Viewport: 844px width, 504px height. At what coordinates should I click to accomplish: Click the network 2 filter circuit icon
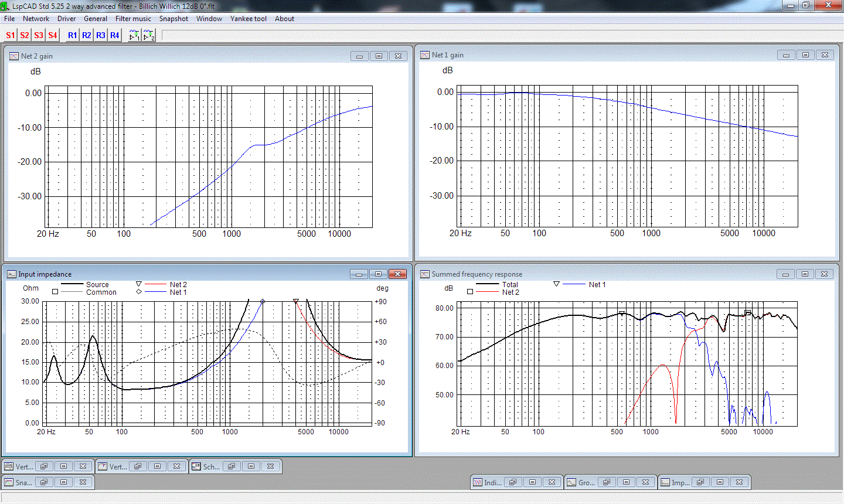(x=149, y=35)
